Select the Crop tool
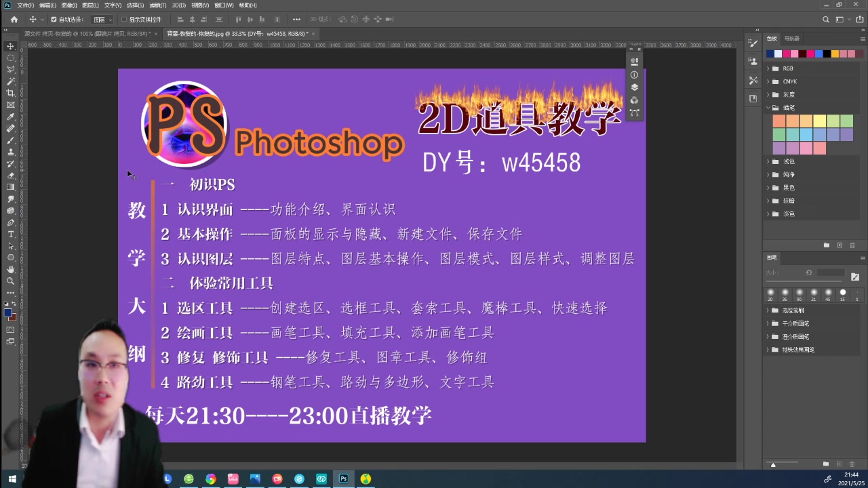The width and height of the screenshot is (868, 488). pyautogui.click(x=11, y=93)
